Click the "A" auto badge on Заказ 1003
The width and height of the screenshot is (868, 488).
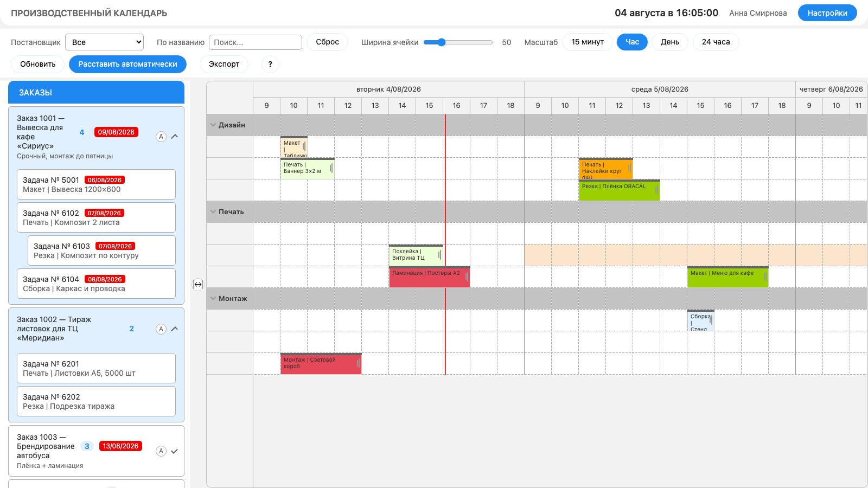click(161, 451)
